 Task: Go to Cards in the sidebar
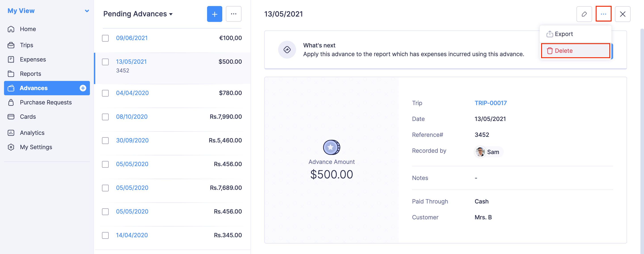(28, 117)
